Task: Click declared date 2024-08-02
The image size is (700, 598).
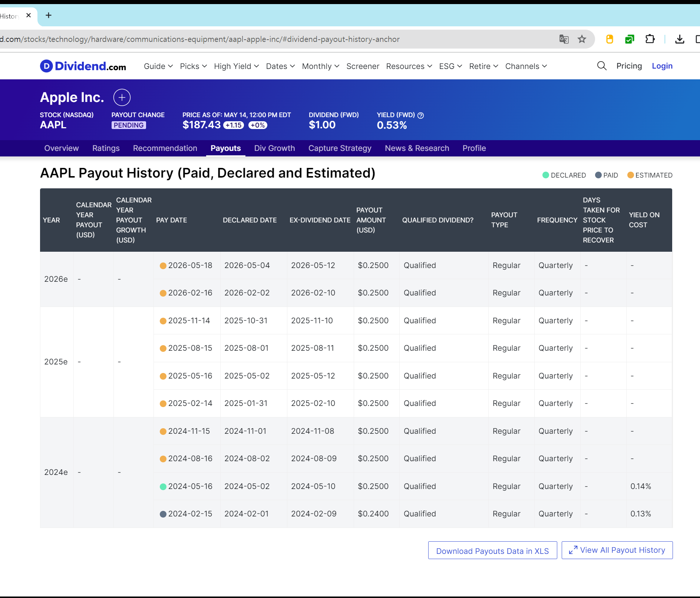Action: (x=247, y=459)
